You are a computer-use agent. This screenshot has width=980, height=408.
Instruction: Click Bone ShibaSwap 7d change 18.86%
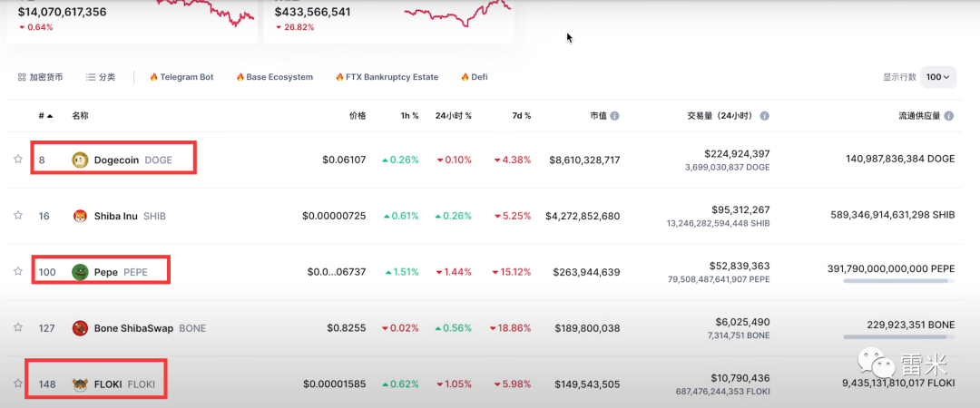pos(511,328)
